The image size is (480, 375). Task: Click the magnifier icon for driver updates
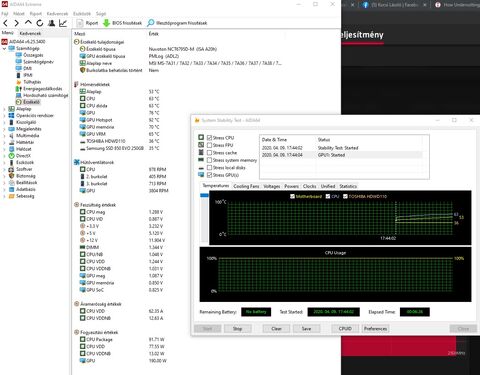coord(151,23)
